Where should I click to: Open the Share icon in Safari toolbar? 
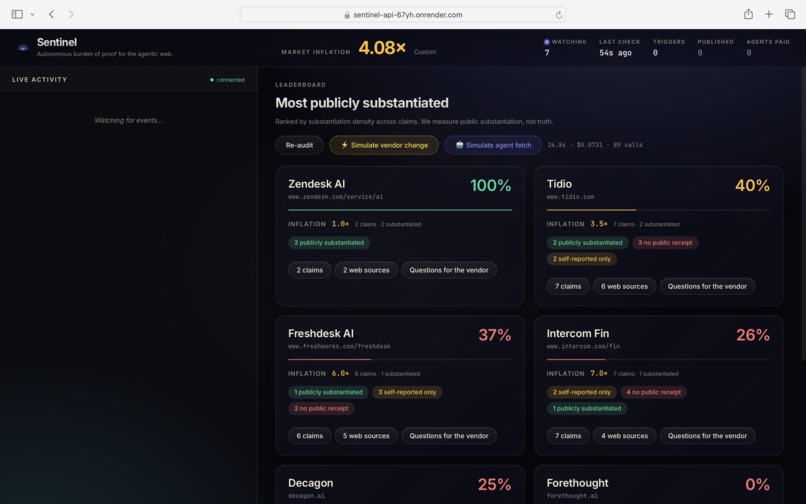[748, 14]
